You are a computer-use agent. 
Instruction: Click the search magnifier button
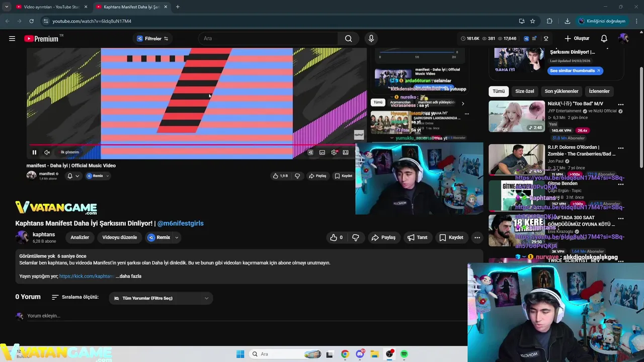click(x=348, y=39)
